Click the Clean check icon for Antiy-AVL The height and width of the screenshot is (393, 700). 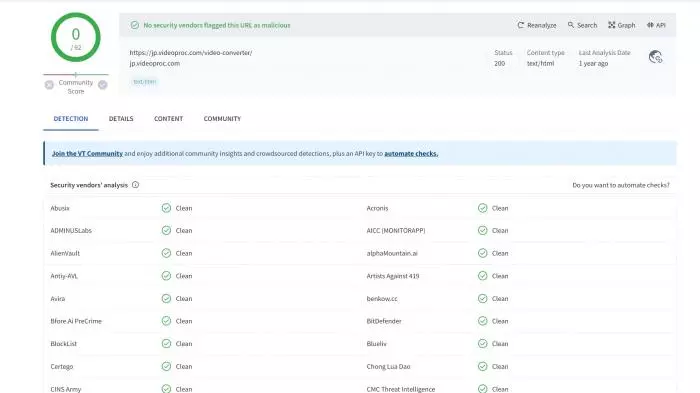point(166,276)
